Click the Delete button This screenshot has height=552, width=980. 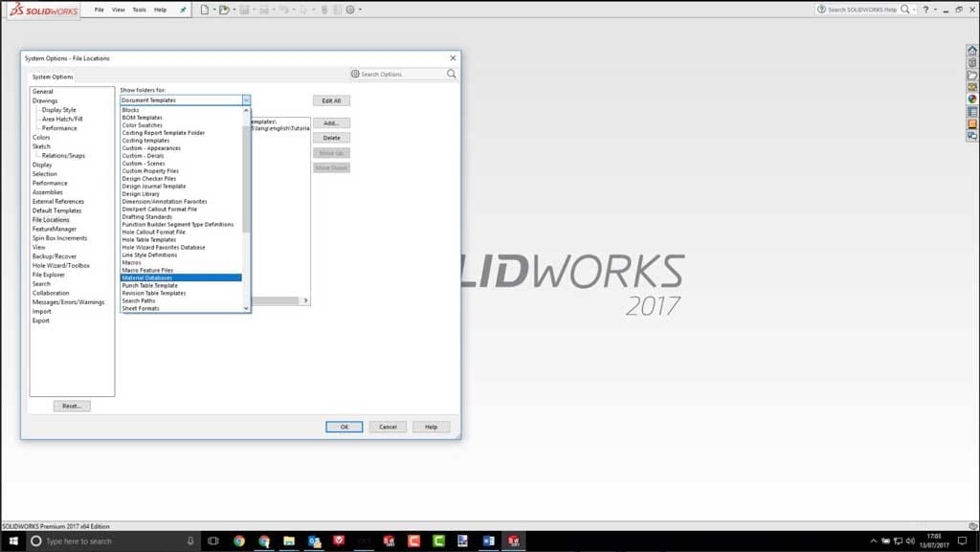[331, 138]
